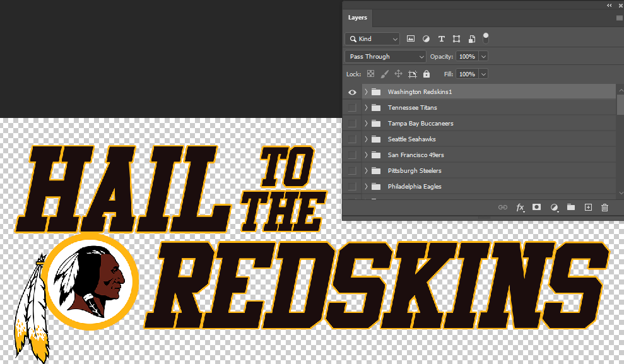Open the Opacity slider dropdown arrow

click(x=483, y=57)
